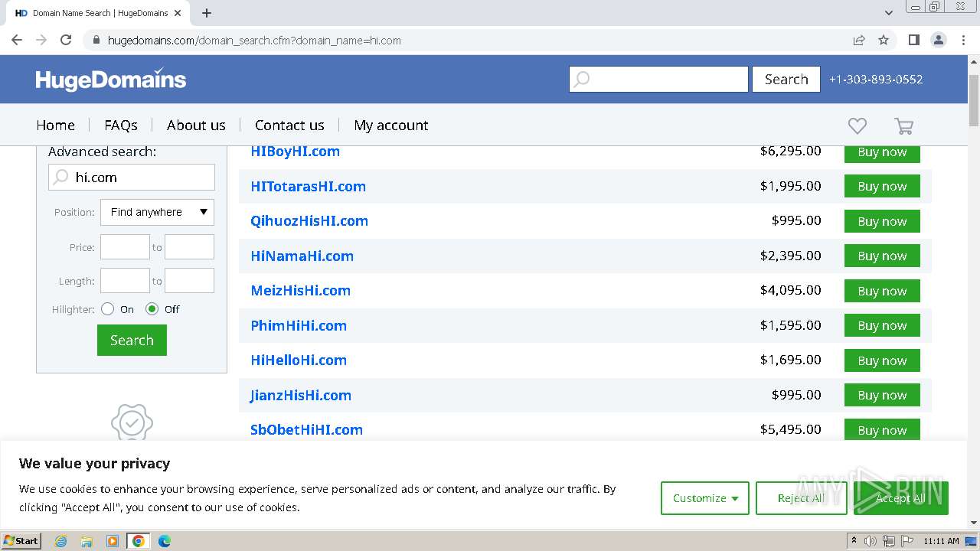Buy now HIBoyHI.com
Screen dimensions: 980x551
(882, 152)
